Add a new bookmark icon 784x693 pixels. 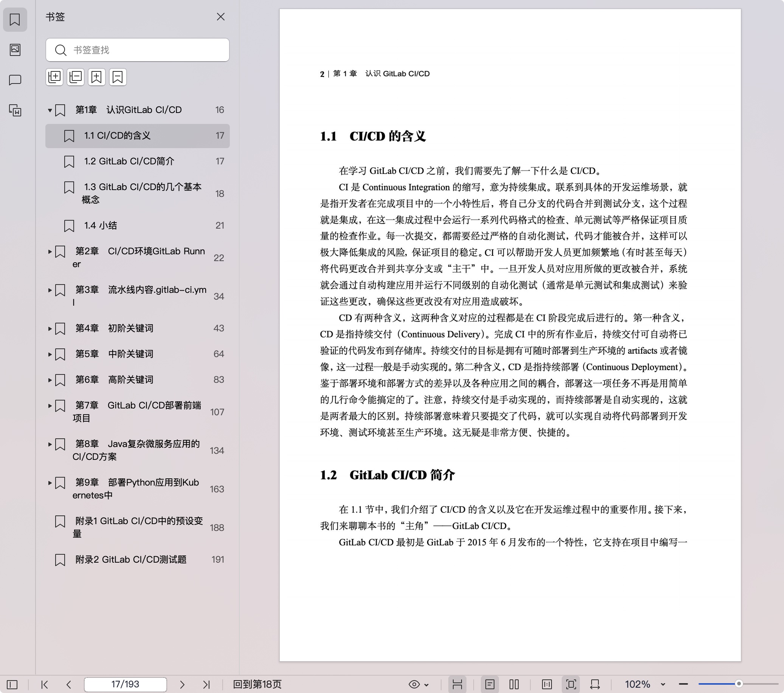coord(97,77)
